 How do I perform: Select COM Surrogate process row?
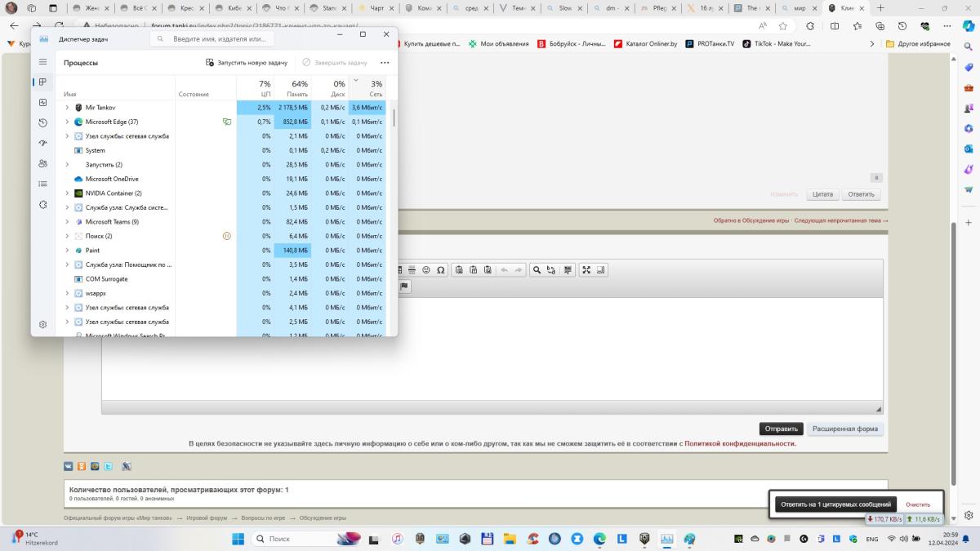click(221, 279)
